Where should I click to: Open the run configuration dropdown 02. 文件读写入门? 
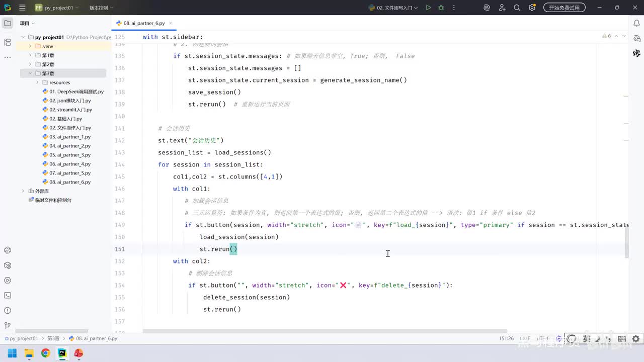pos(393,8)
